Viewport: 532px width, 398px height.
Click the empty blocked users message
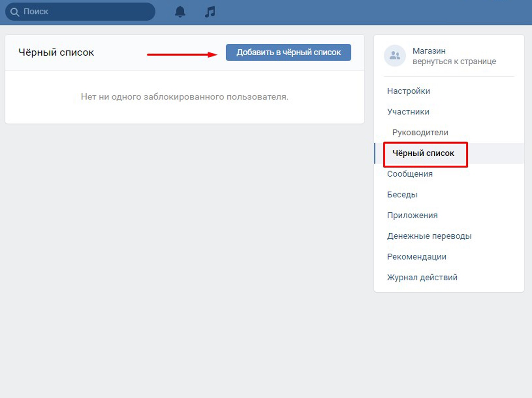click(x=184, y=97)
